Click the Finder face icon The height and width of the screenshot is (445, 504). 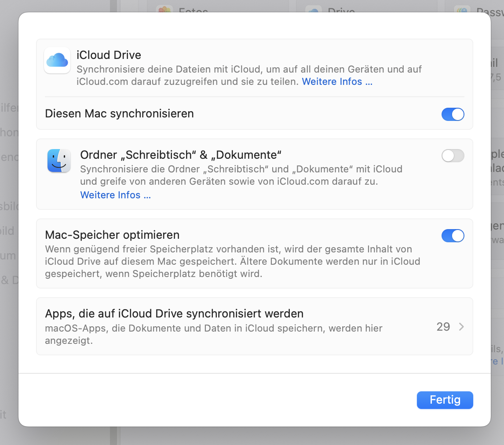click(59, 160)
